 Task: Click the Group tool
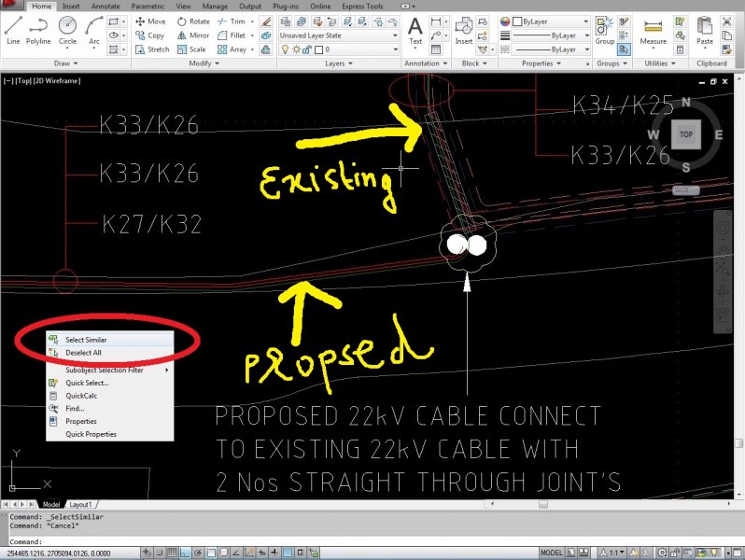tap(604, 31)
